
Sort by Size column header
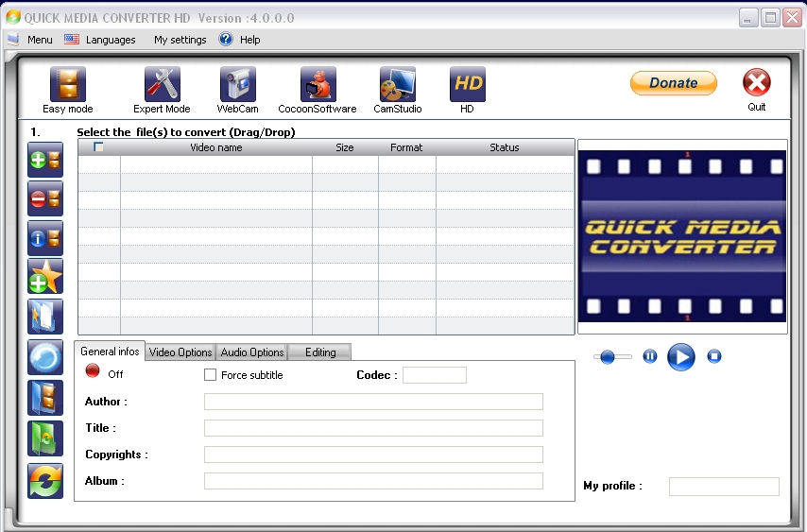pyautogui.click(x=345, y=147)
